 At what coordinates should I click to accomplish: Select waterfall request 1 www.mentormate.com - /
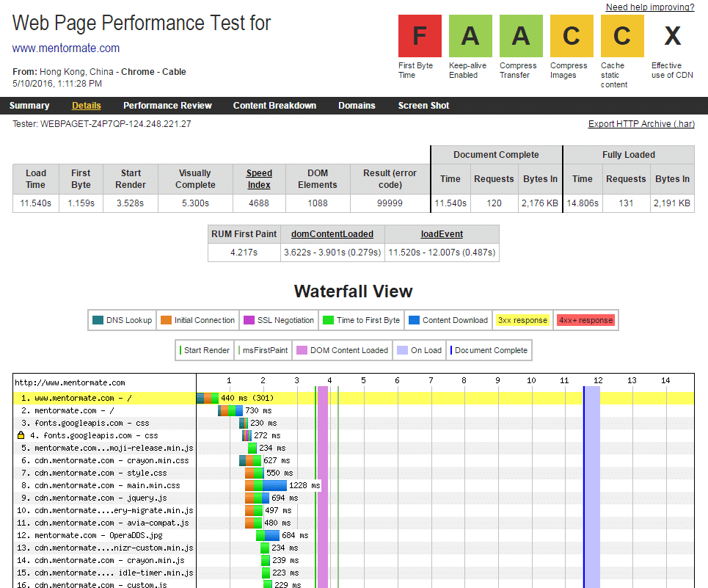[76, 399]
